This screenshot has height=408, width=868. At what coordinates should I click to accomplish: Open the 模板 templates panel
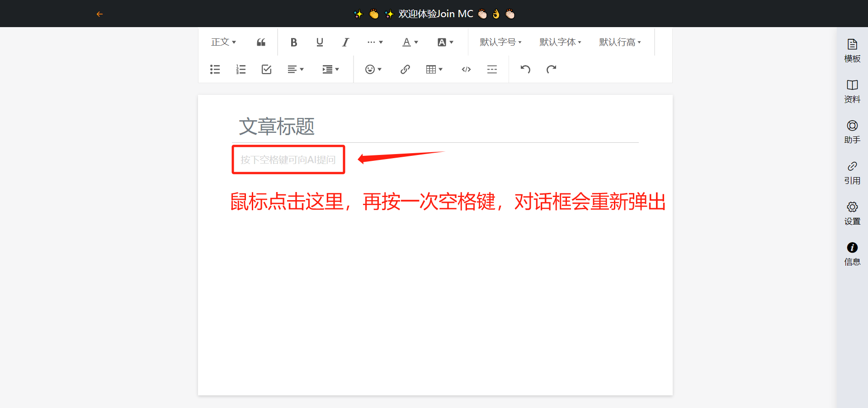(x=852, y=50)
